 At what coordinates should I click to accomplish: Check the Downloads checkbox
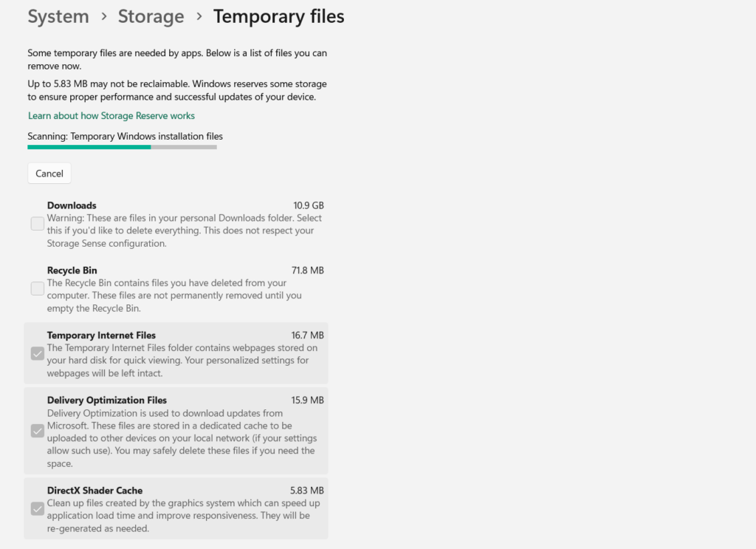(x=38, y=224)
